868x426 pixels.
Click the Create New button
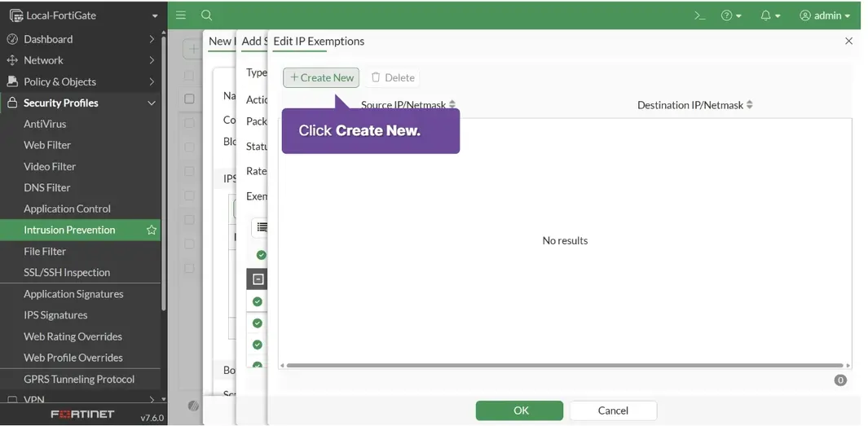(x=321, y=77)
